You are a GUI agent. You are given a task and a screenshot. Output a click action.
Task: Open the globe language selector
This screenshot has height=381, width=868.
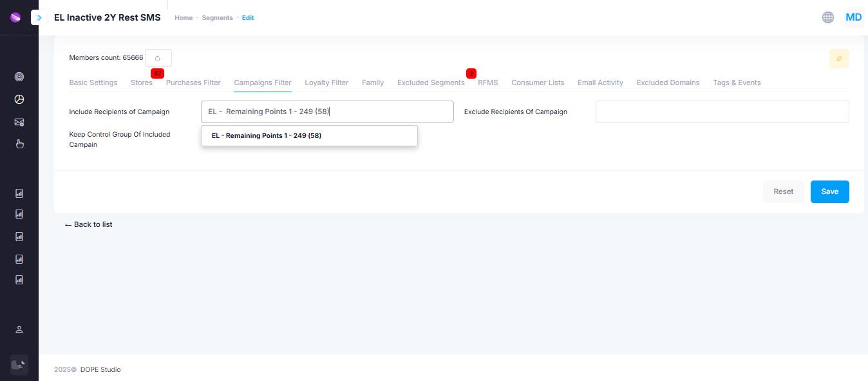[x=828, y=17]
